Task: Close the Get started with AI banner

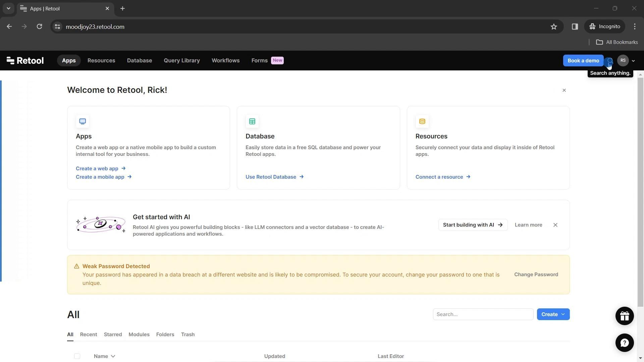Action: tap(555, 225)
